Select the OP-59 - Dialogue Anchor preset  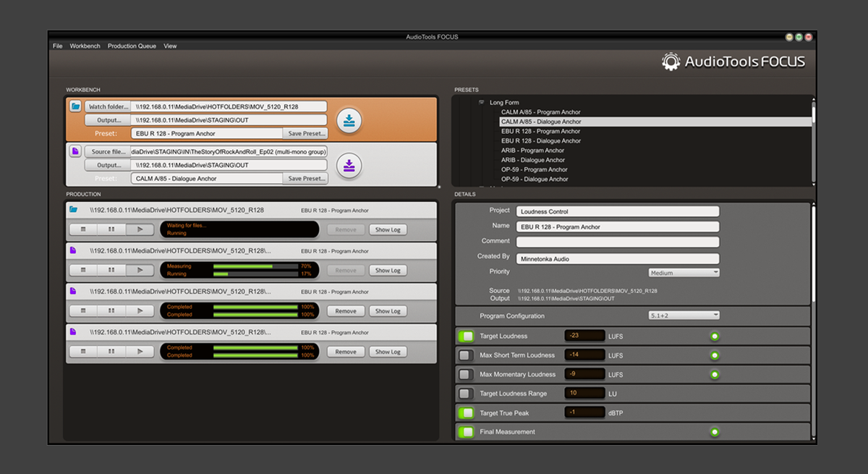535,179
